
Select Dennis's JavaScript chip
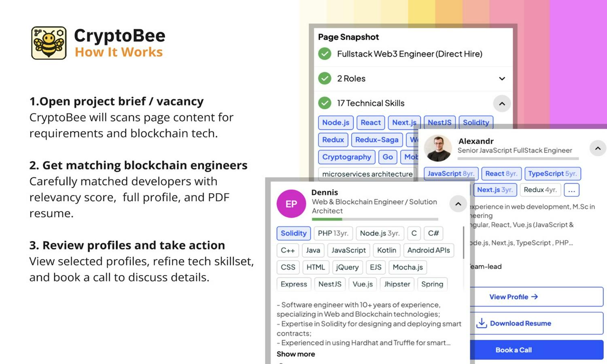pos(348,250)
